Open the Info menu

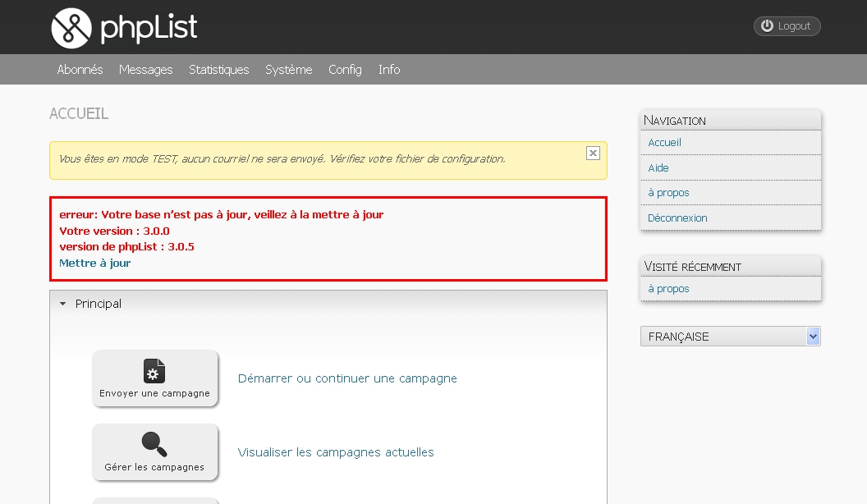pyautogui.click(x=389, y=70)
